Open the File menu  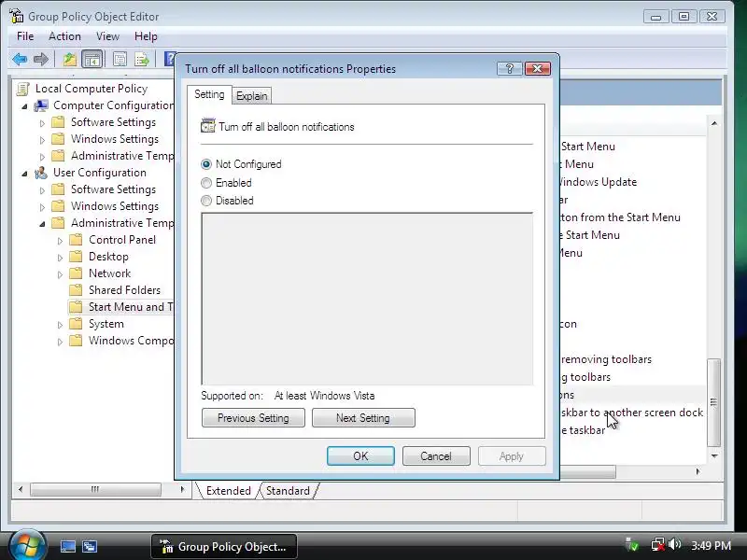pos(25,36)
